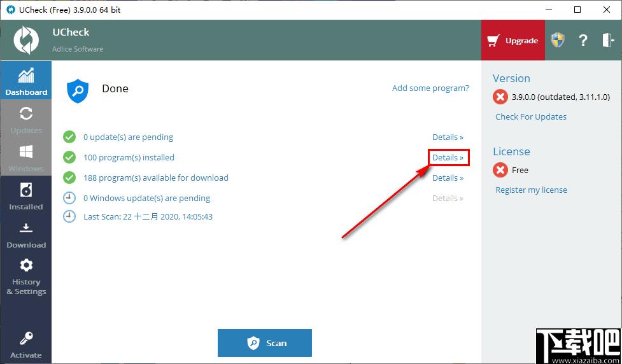The image size is (622, 364).
Task: Click the '0 update(s) are pending' text
Action: tap(128, 137)
